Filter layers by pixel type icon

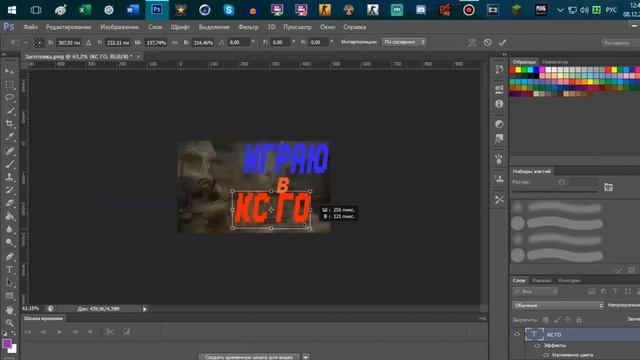pos(592,291)
